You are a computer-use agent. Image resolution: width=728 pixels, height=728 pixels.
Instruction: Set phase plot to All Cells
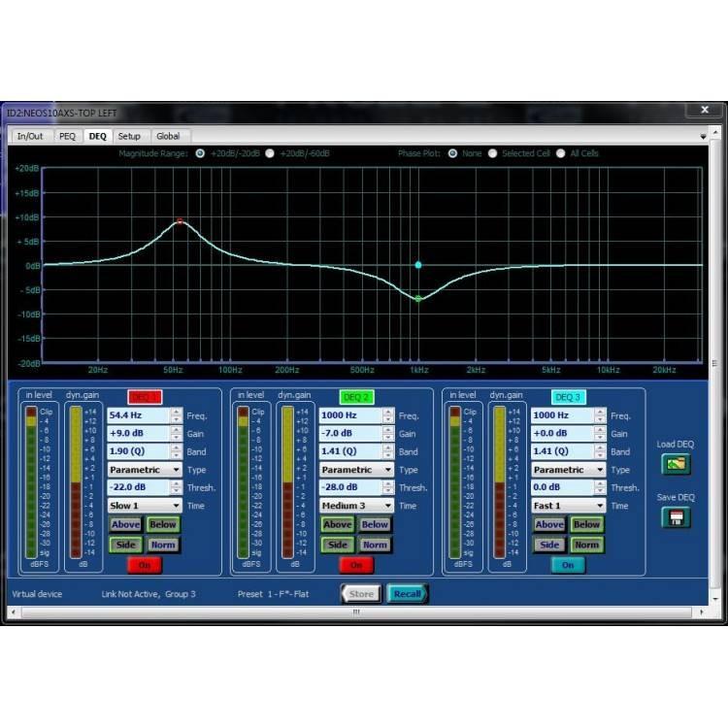(561, 153)
